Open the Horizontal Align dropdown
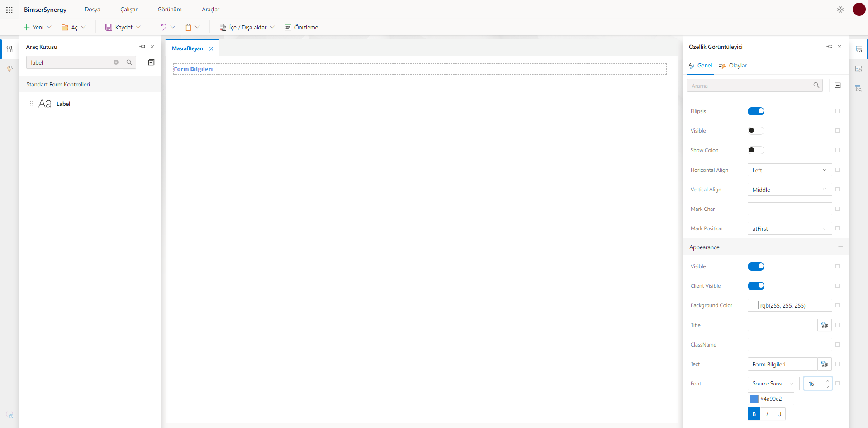The width and height of the screenshot is (868, 428). point(789,170)
